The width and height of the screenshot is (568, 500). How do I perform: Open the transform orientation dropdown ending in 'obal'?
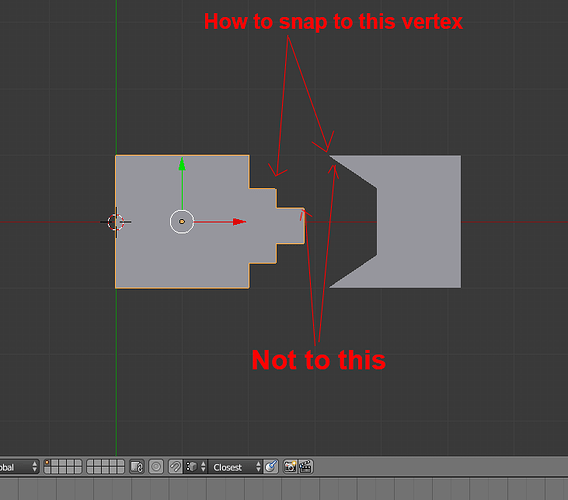coord(19,467)
